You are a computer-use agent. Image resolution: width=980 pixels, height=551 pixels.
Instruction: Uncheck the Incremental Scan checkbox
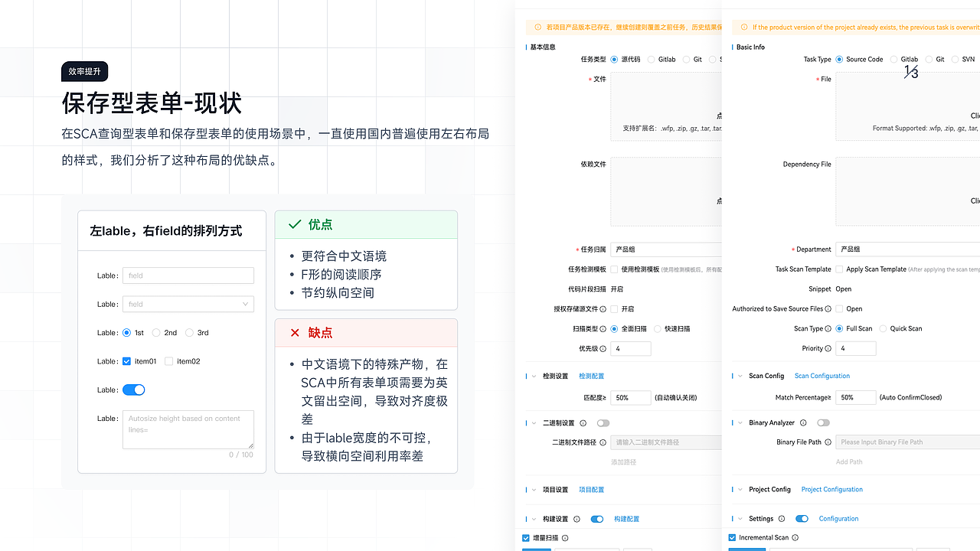(733, 538)
